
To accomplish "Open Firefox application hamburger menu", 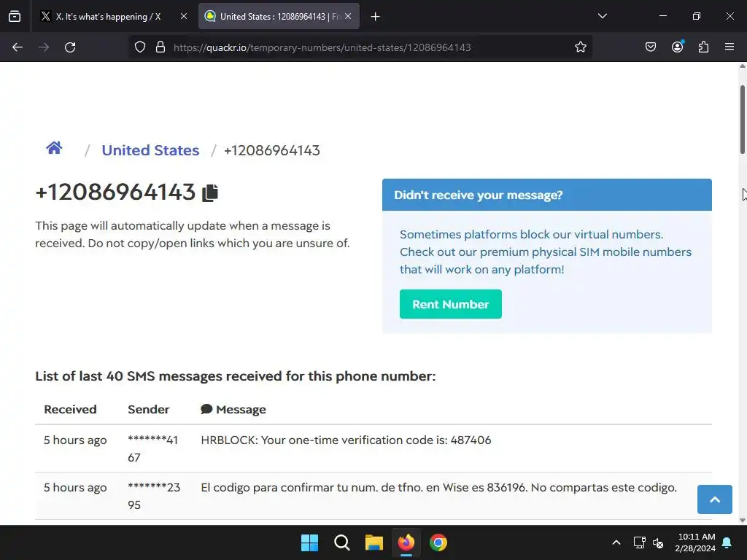I will click(729, 47).
